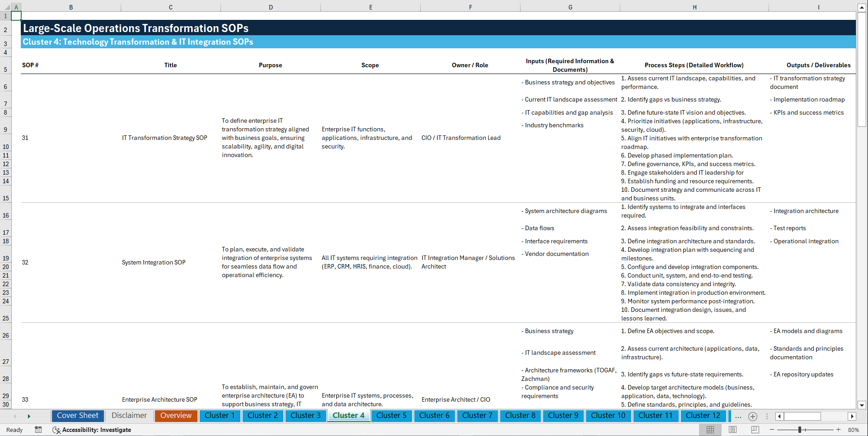
Task: Open the Cover Sheet tab
Action: tap(77, 416)
